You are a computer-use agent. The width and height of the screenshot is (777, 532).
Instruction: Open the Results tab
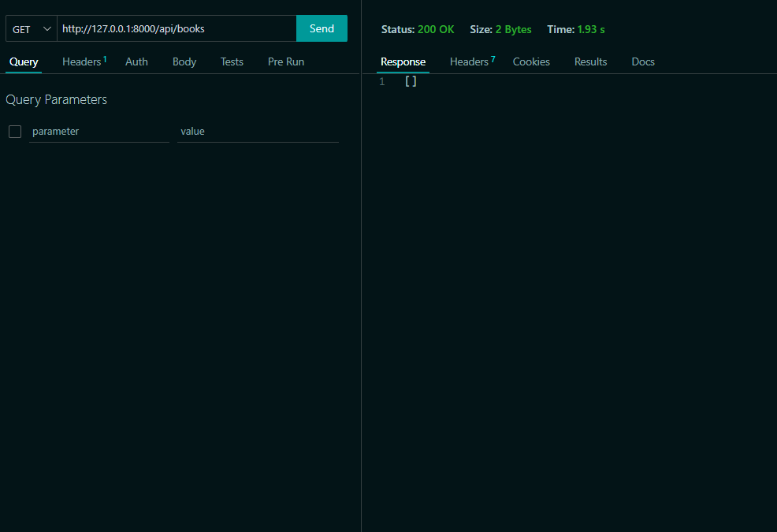(590, 62)
